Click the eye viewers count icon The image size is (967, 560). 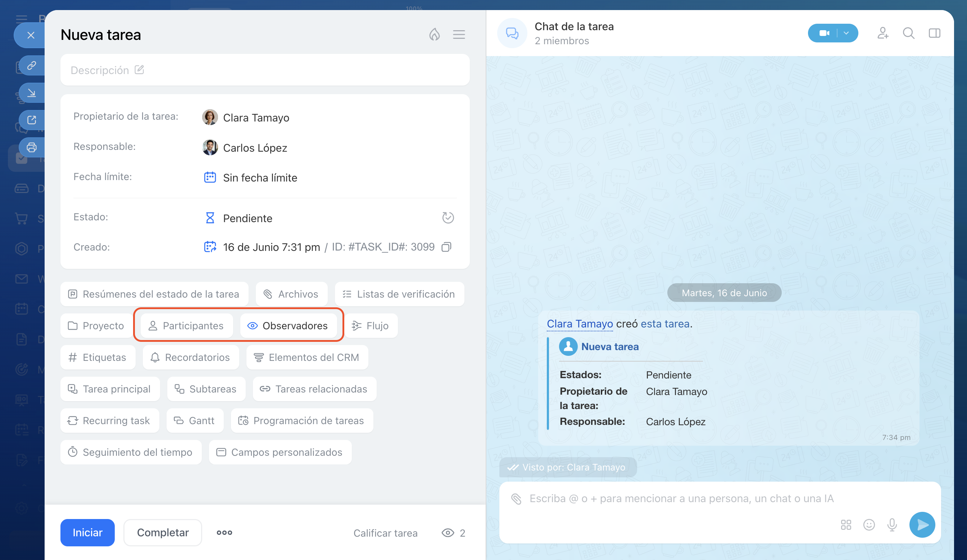448,533
